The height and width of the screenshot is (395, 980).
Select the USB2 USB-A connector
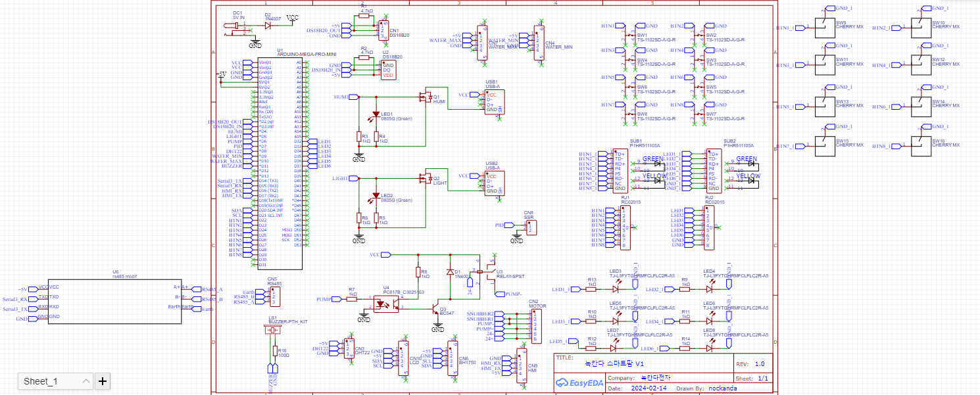493,183
